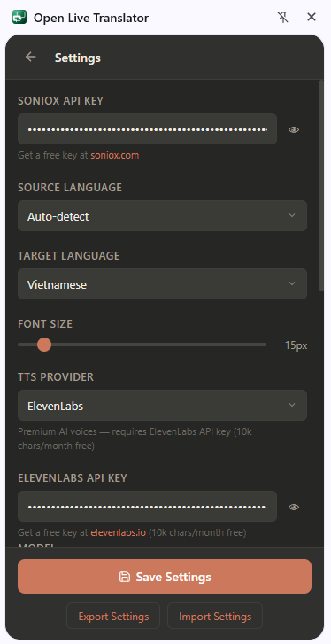Image resolution: width=331 pixels, height=644 pixels.
Task: Close the Open Live Translator window
Action: (312, 17)
